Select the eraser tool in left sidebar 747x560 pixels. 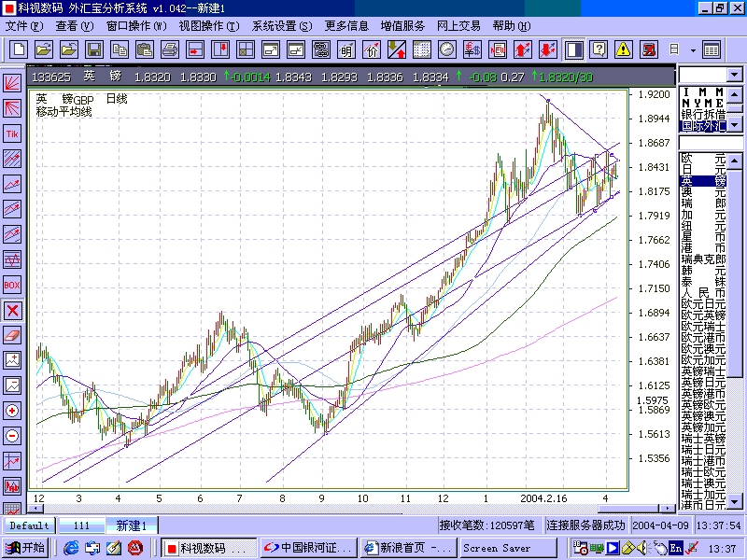coord(12,336)
